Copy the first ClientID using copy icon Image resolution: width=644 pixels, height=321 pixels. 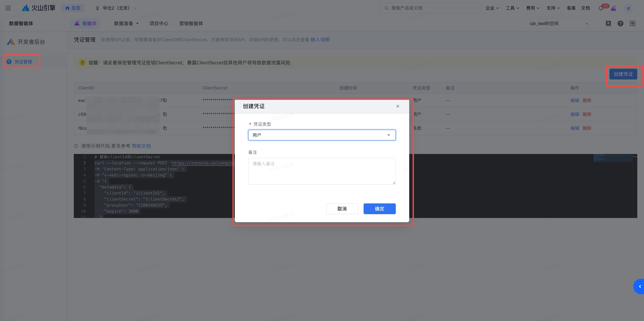[165, 100]
